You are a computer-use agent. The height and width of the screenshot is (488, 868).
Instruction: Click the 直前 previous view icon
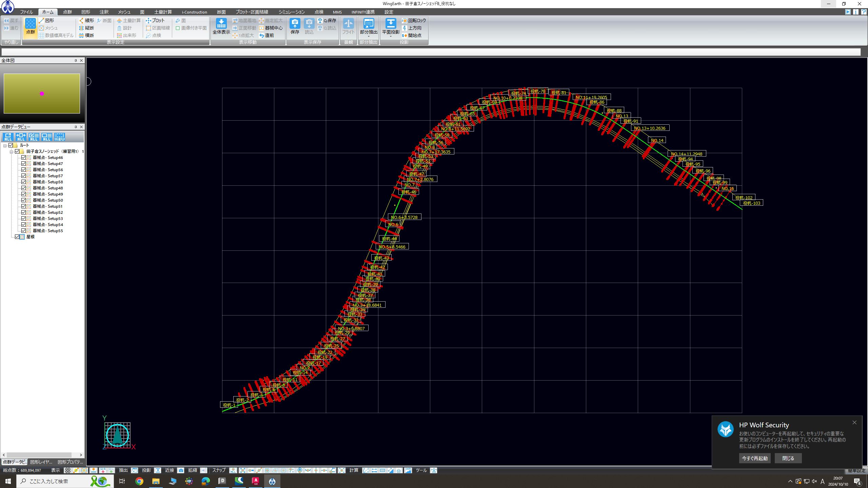coord(262,36)
